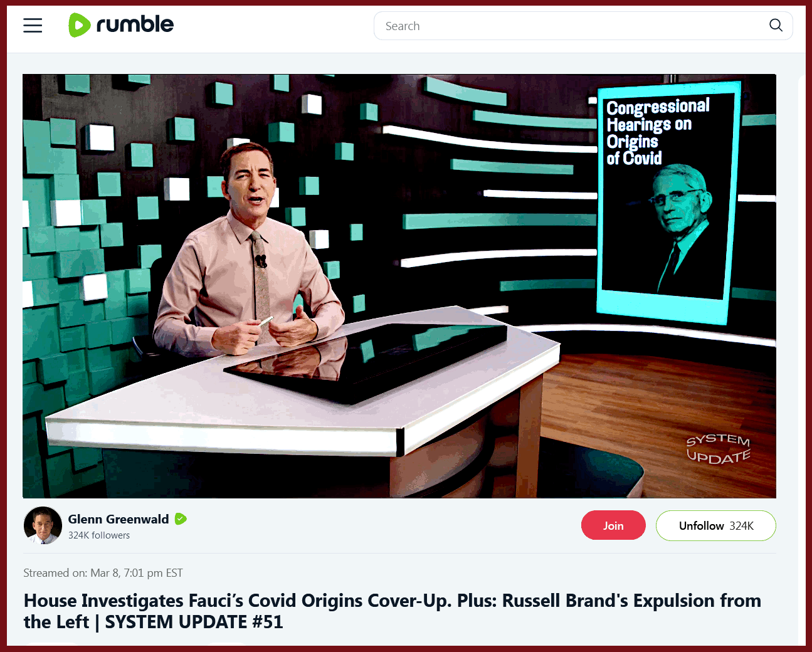This screenshot has width=812, height=652.
Task: Open the Glenn Greenwald channel name link
Action: (x=119, y=519)
